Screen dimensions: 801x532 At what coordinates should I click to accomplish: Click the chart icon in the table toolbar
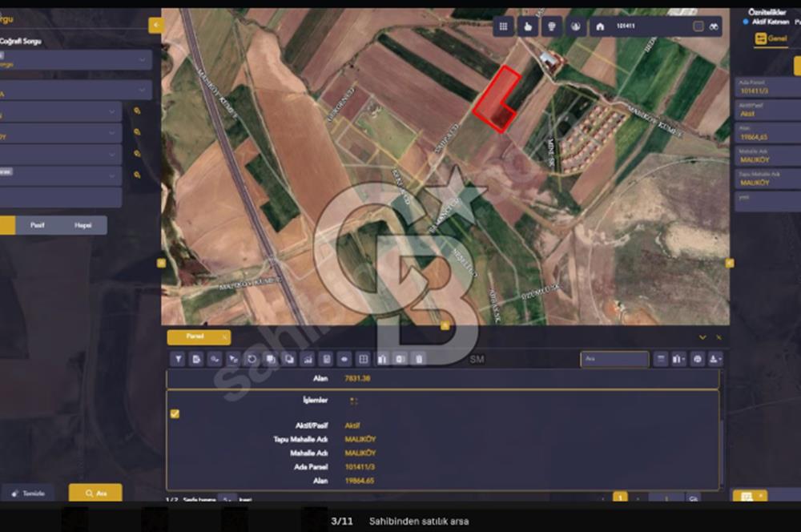[308, 359]
